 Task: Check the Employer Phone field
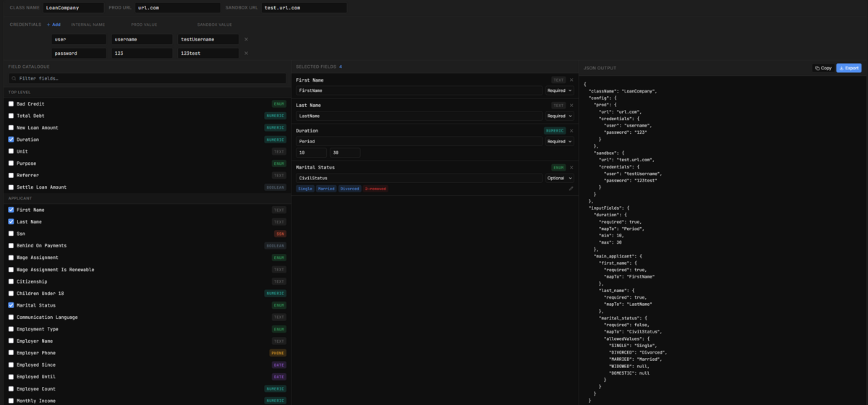click(x=11, y=353)
